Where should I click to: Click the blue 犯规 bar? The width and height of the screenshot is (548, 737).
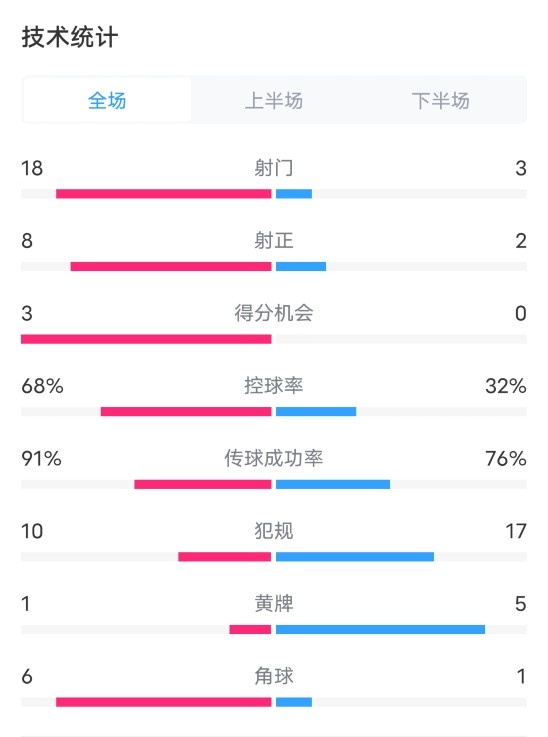(355, 557)
